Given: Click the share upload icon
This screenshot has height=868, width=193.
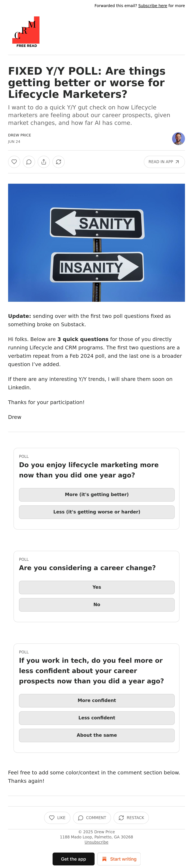Looking at the screenshot, I should tap(44, 162).
